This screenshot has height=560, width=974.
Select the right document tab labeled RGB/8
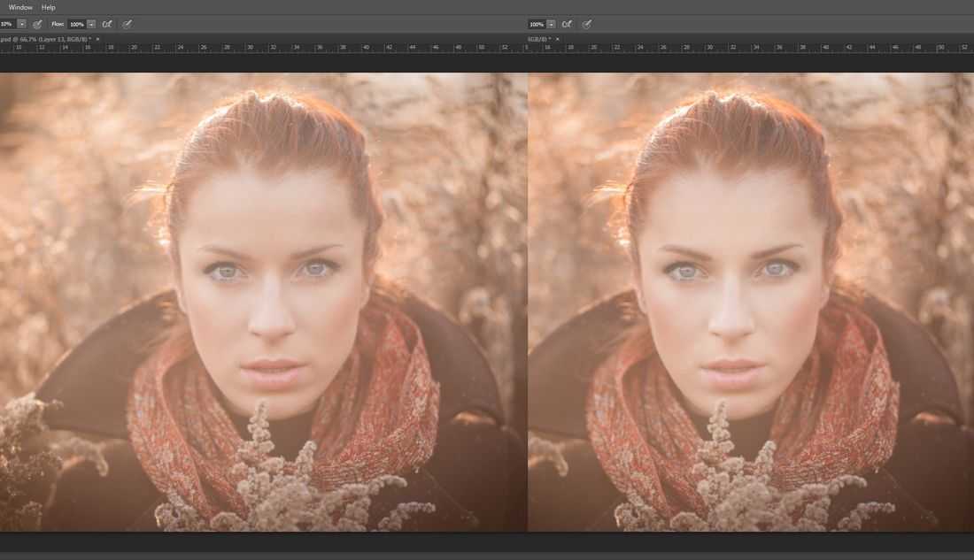(x=539, y=39)
